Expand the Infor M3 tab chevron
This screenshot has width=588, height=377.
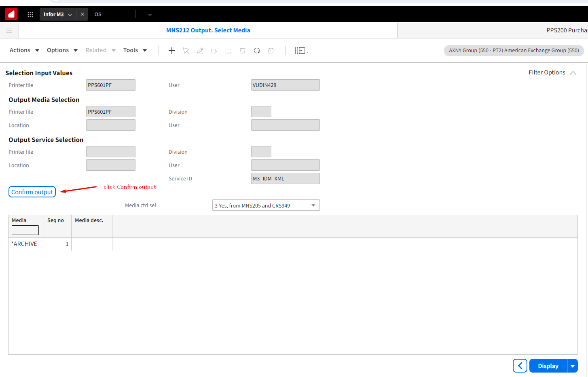pyautogui.click(x=70, y=15)
